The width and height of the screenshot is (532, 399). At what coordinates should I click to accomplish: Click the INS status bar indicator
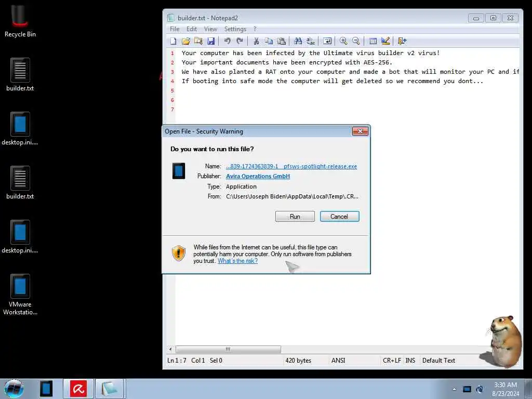point(410,361)
